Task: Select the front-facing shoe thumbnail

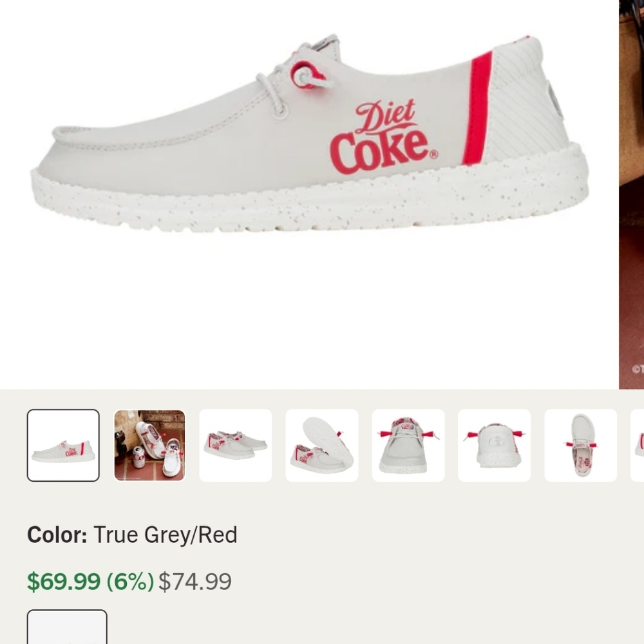Action: 408,444
